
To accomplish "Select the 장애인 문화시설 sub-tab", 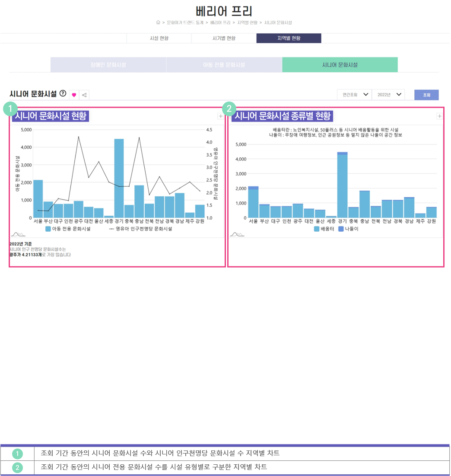I will point(108,65).
